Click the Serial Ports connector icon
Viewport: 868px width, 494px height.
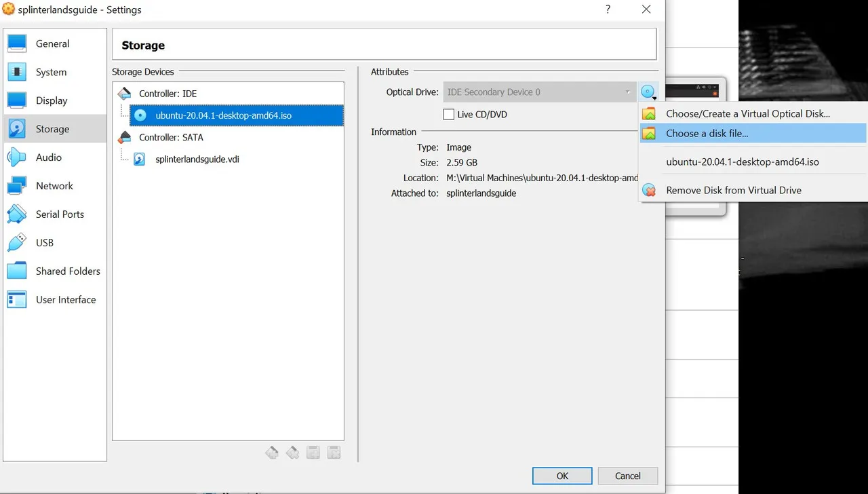(x=17, y=214)
